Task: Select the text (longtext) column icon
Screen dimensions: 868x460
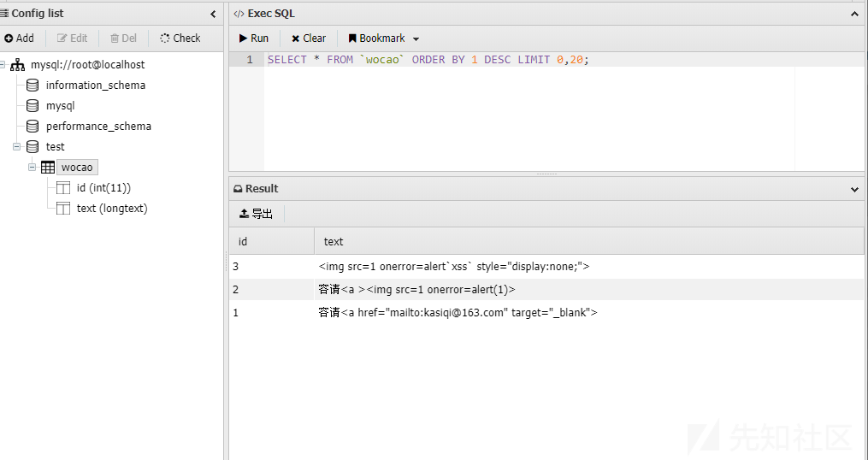Action: 63,208
